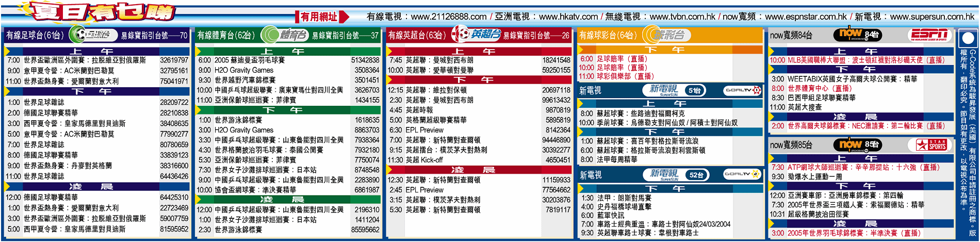Click the STAR Sports logo

(931, 145)
